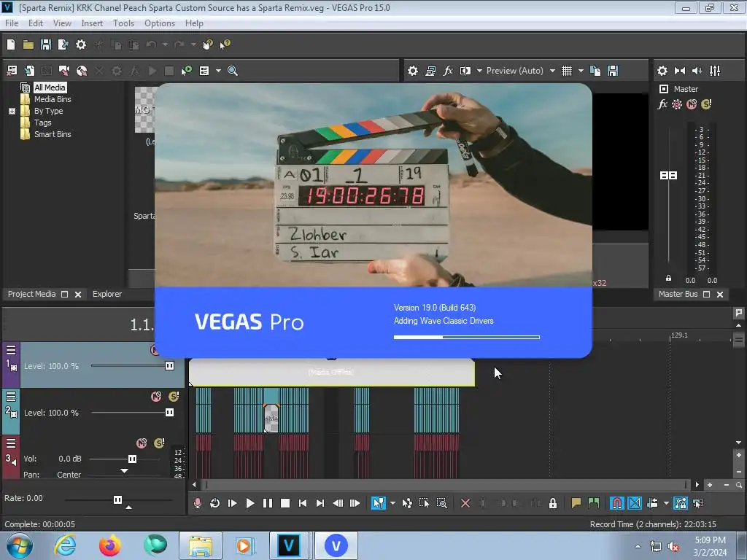Click Master bus automation settings icon
The image size is (747, 560).
(677, 104)
